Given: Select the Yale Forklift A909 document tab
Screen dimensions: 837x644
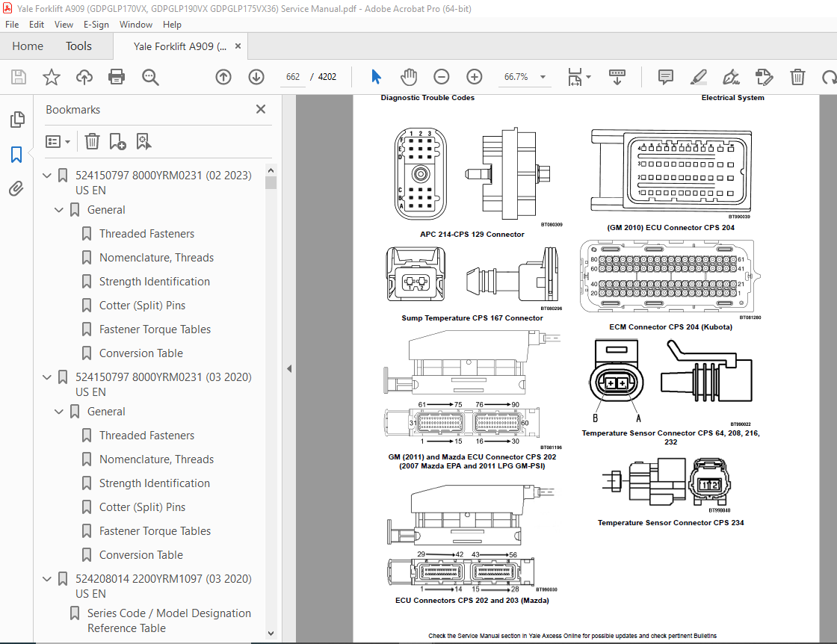Looking at the screenshot, I should point(180,46).
